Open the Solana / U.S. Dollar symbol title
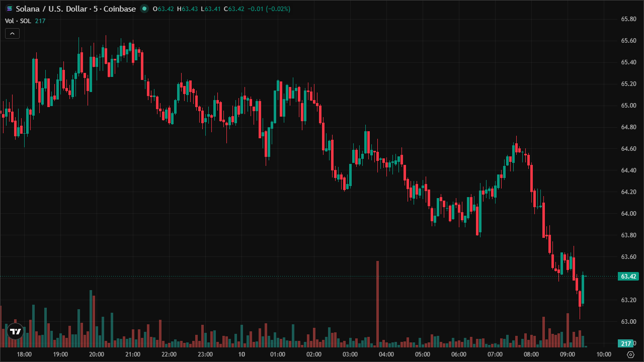Image resolution: width=644 pixels, height=362 pixels. [76, 9]
